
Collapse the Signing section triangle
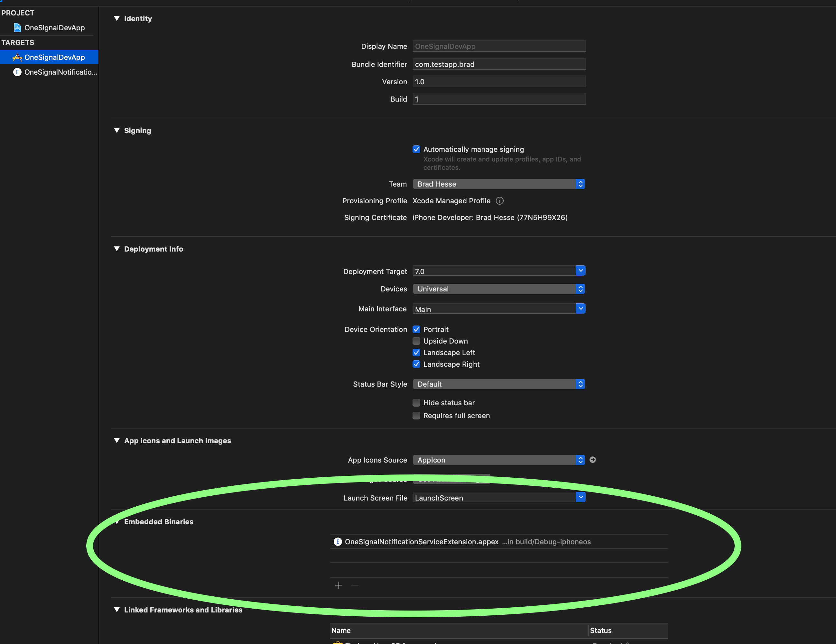[x=117, y=131]
